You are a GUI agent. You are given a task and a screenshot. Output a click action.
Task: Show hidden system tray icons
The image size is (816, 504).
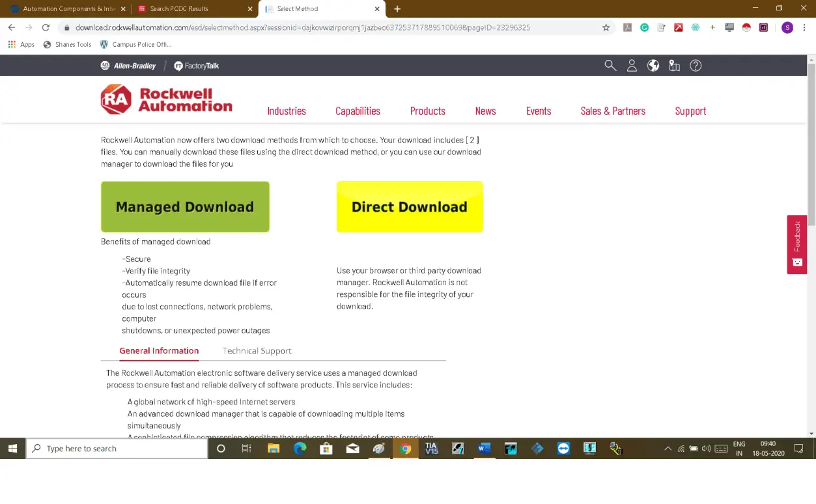[668, 449]
